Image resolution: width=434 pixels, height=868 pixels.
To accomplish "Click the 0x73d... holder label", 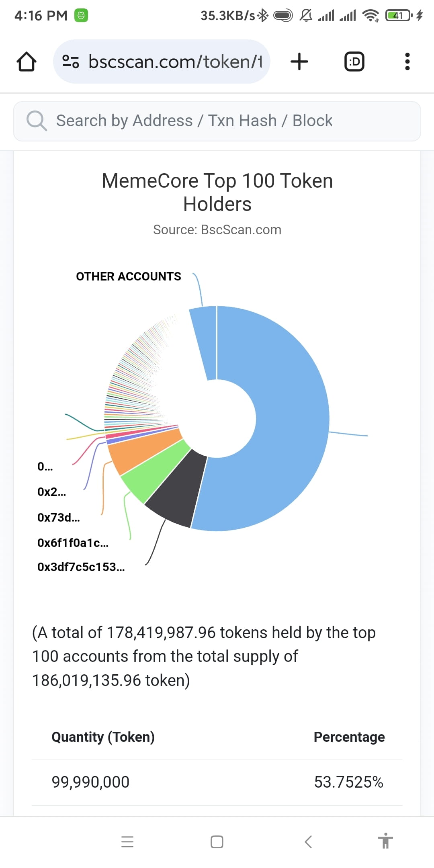I will pos(58,518).
